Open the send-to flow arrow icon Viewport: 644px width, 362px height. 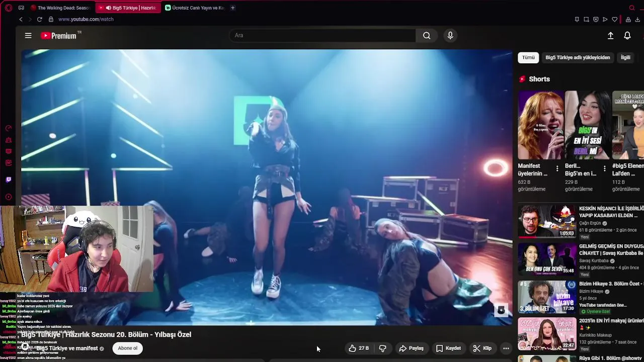click(x=605, y=20)
